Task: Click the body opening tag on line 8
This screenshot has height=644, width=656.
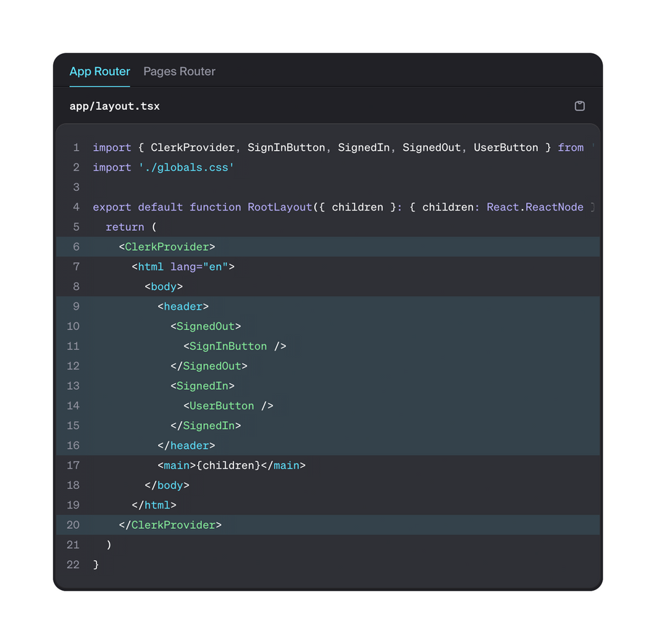Action: [x=164, y=286]
